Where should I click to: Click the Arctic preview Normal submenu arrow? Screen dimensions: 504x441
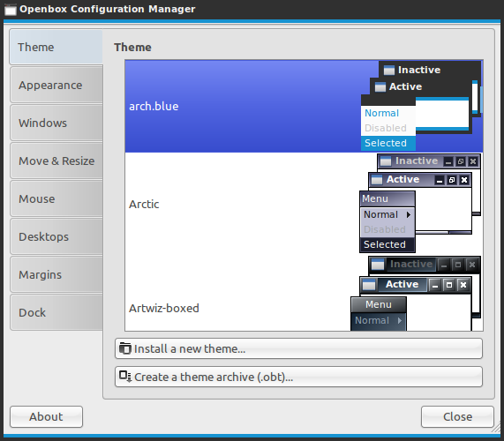(409, 214)
